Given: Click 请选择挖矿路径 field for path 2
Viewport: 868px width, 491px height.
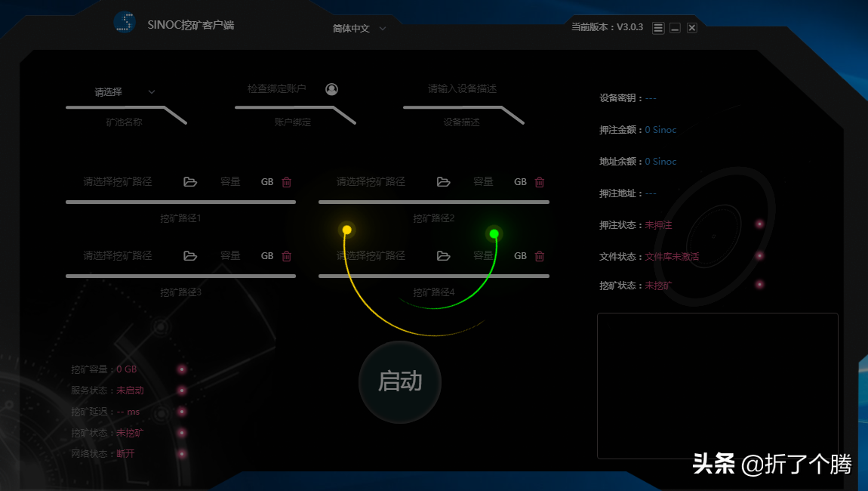Looking at the screenshot, I should coord(371,182).
